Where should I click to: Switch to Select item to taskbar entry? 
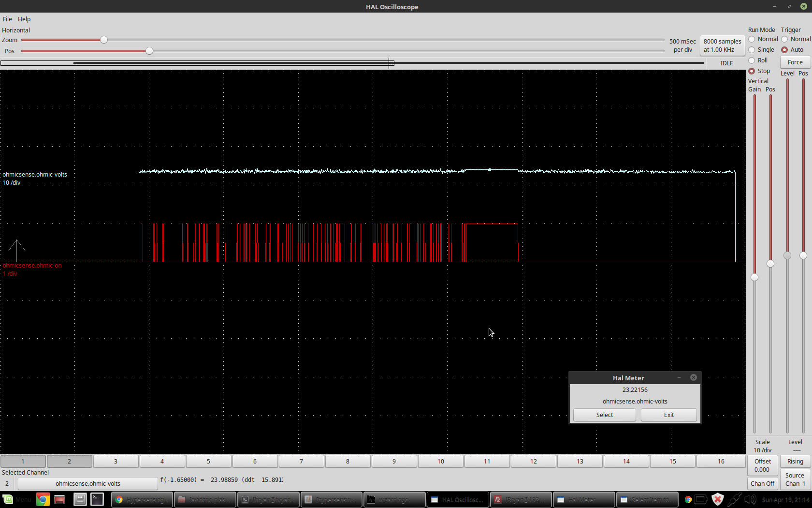pyautogui.click(x=647, y=500)
